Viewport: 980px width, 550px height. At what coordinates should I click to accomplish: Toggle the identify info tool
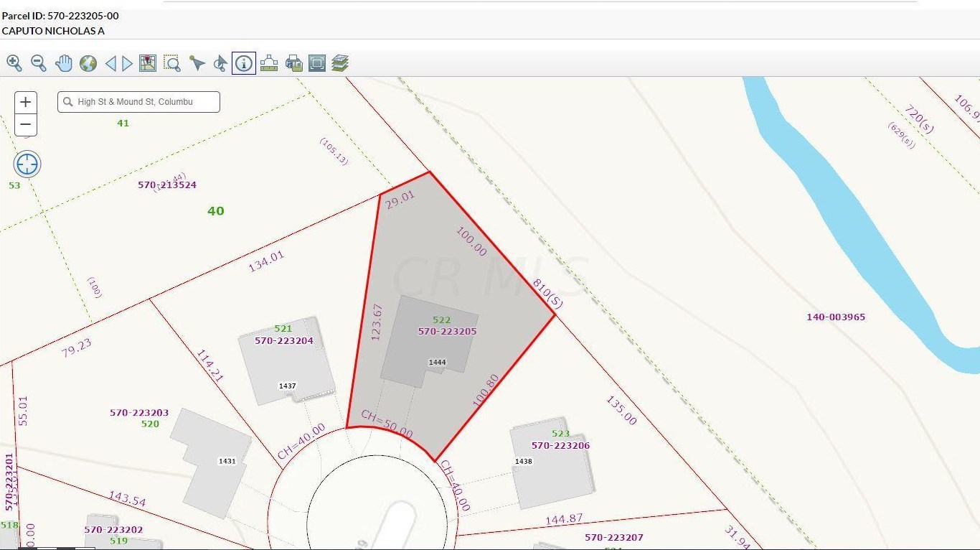click(244, 63)
